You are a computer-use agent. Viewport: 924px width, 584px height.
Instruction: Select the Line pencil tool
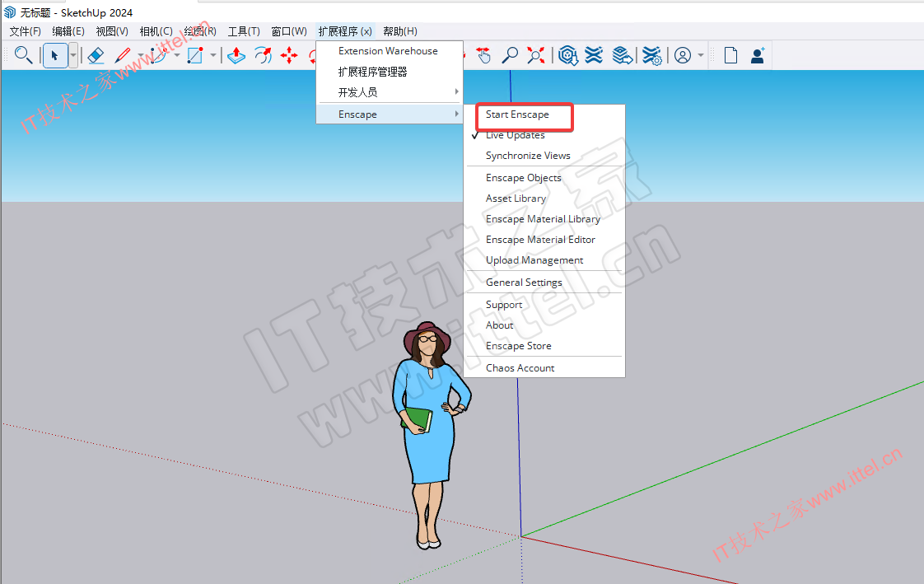tap(123, 55)
